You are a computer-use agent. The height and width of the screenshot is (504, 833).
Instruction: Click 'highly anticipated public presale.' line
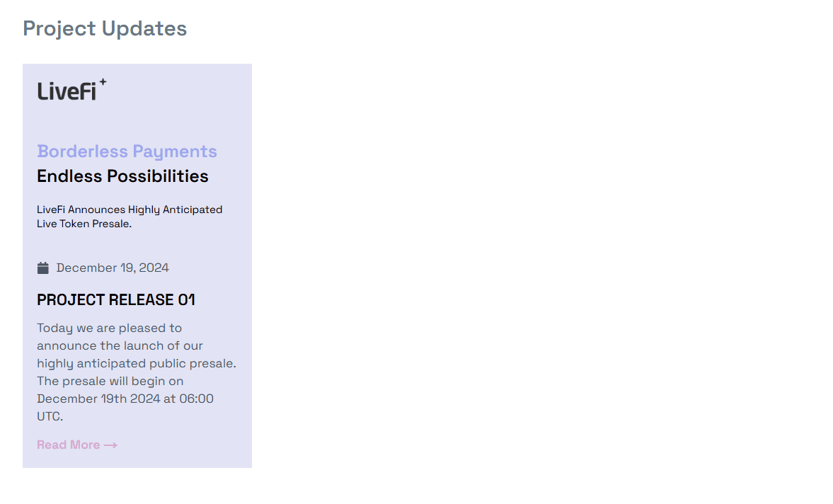136,364
